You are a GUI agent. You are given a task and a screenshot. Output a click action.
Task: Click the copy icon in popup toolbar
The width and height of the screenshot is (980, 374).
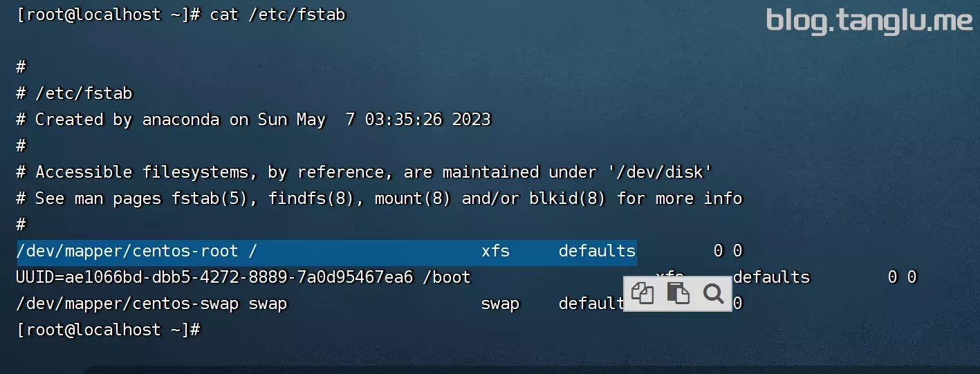coord(642,294)
